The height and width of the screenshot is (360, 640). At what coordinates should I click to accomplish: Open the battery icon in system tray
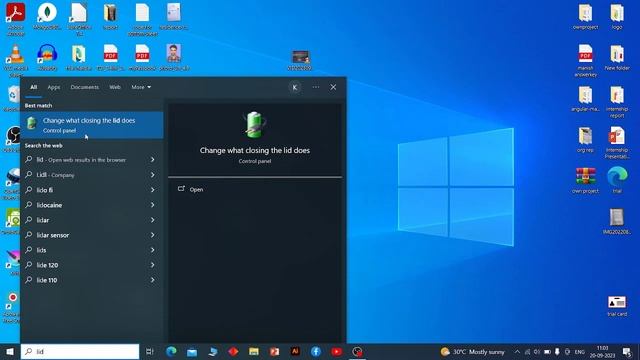(547, 351)
